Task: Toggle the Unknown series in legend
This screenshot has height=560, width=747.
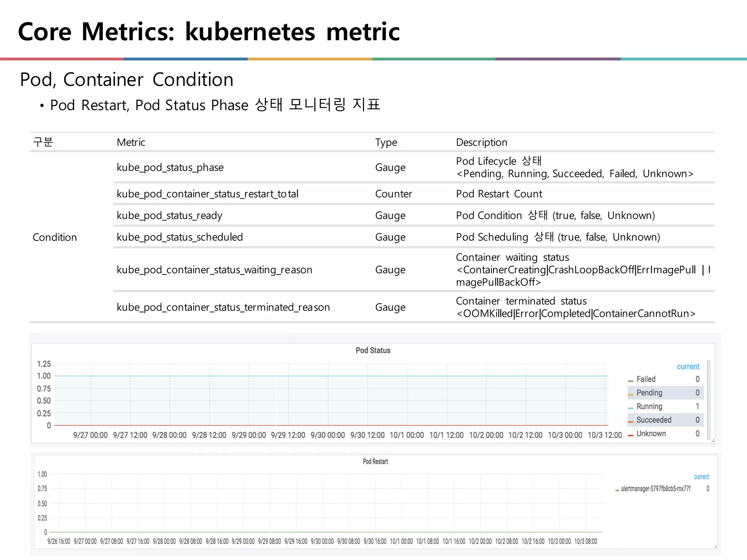Action: click(651, 434)
